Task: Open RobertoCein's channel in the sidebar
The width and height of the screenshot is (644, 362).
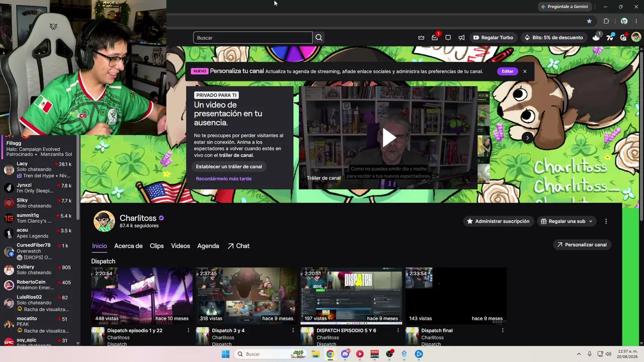Action: [38, 285]
